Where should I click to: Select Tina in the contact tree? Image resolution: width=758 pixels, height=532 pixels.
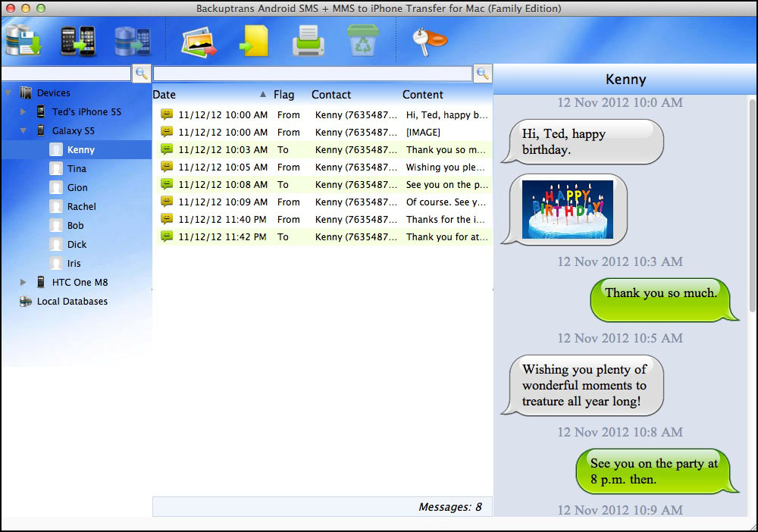pyautogui.click(x=77, y=169)
